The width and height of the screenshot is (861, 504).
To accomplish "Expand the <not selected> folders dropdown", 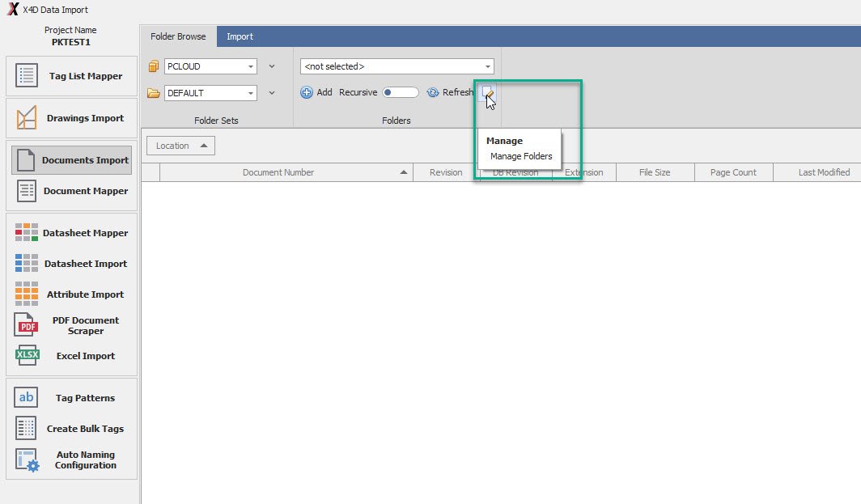I will tap(488, 66).
